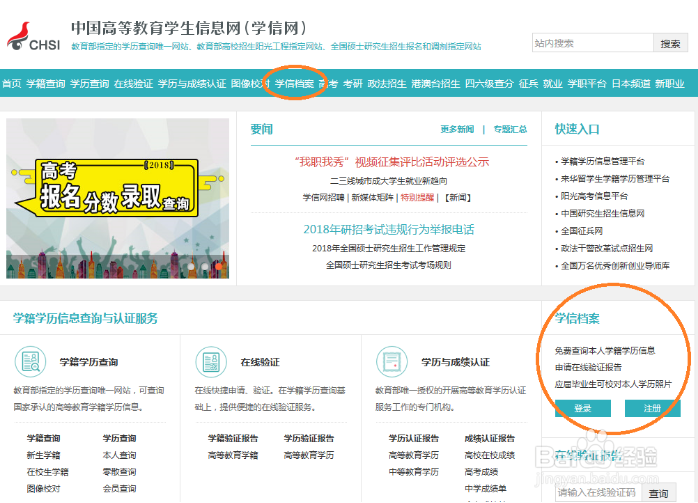698x503 pixels.
Task: Open 中等教育学历 under 学历认证报告
Action: [414, 472]
